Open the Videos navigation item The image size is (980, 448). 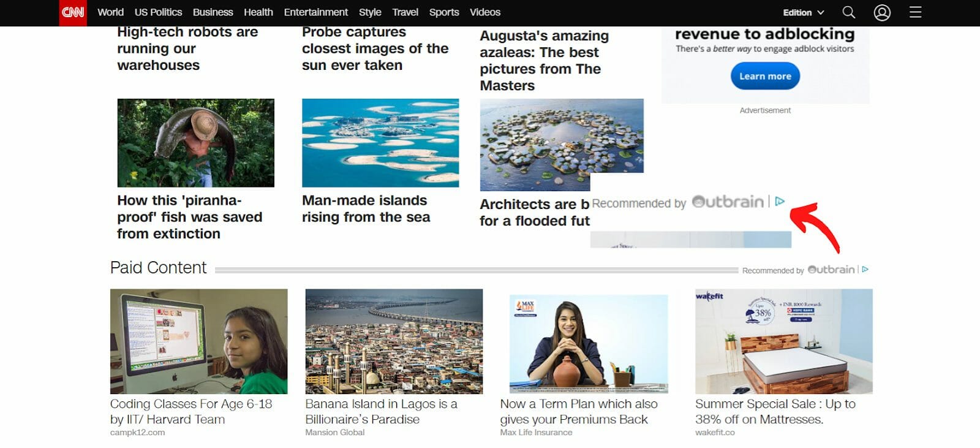pos(484,12)
